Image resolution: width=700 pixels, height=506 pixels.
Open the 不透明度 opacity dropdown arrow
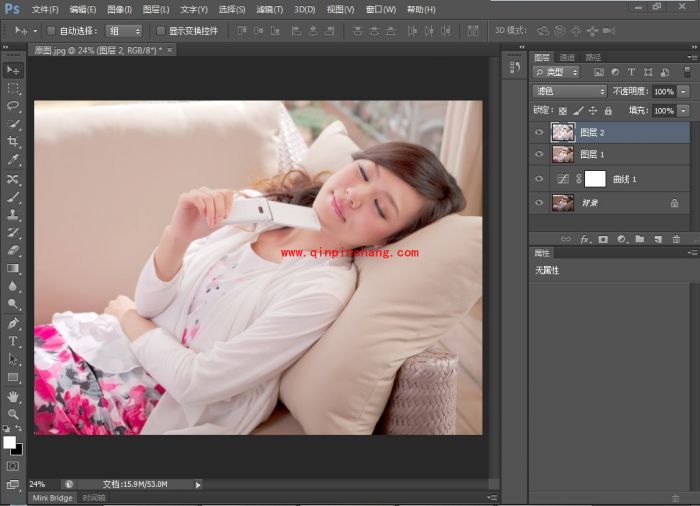coord(684,91)
